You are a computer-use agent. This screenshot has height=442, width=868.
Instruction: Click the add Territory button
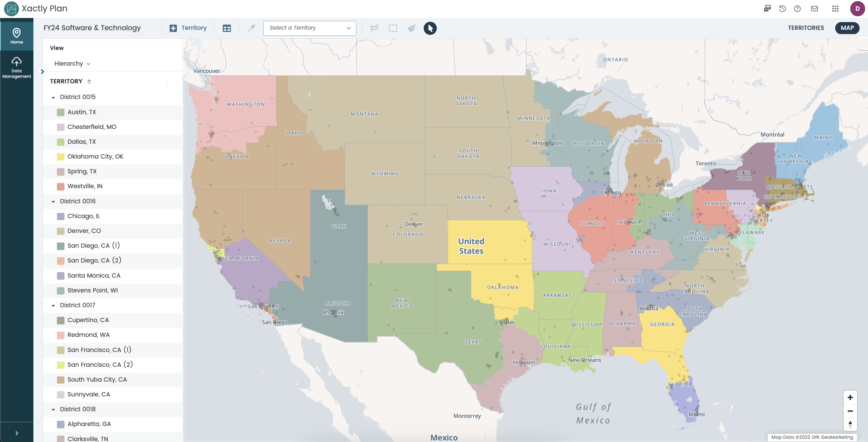[x=188, y=28]
